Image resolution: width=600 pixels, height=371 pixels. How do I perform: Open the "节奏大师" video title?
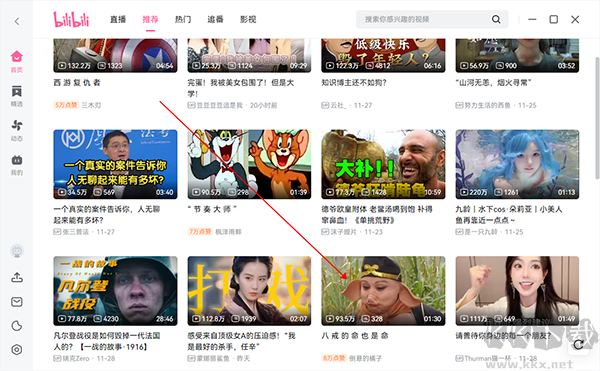pos(212,209)
